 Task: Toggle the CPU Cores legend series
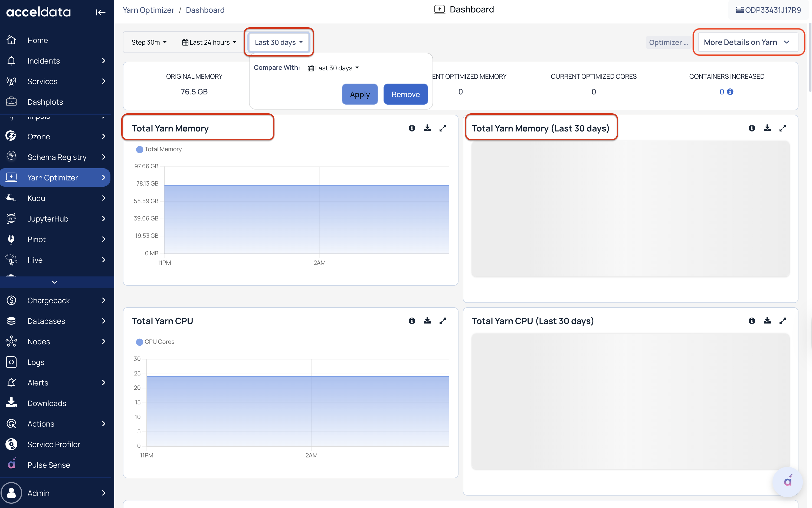pyautogui.click(x=155, y=342)
